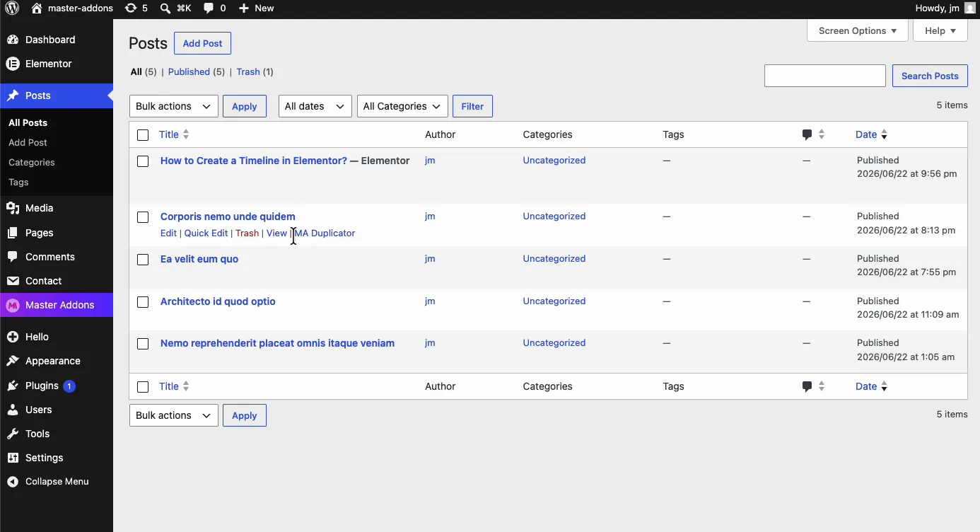The width and height of the screenshot is (980, 532).
Task: Open Add Post in the Posts submenu
Action: (28, 142)
